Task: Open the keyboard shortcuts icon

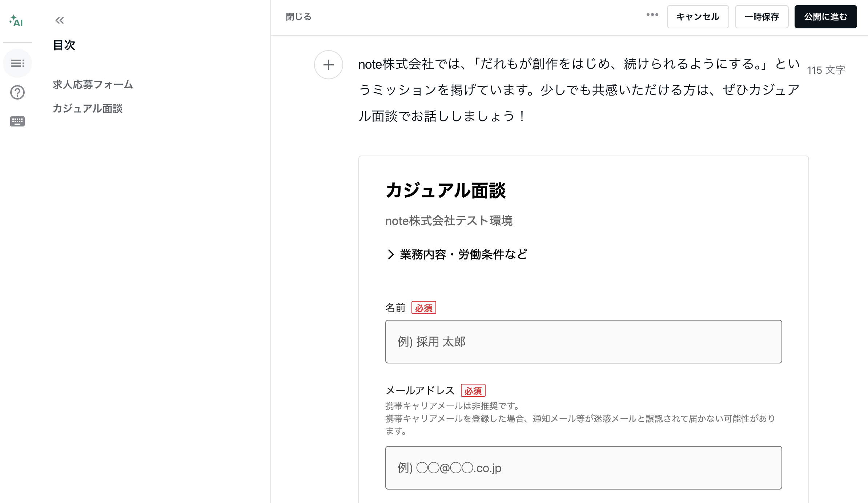Action: pos(17,121)
